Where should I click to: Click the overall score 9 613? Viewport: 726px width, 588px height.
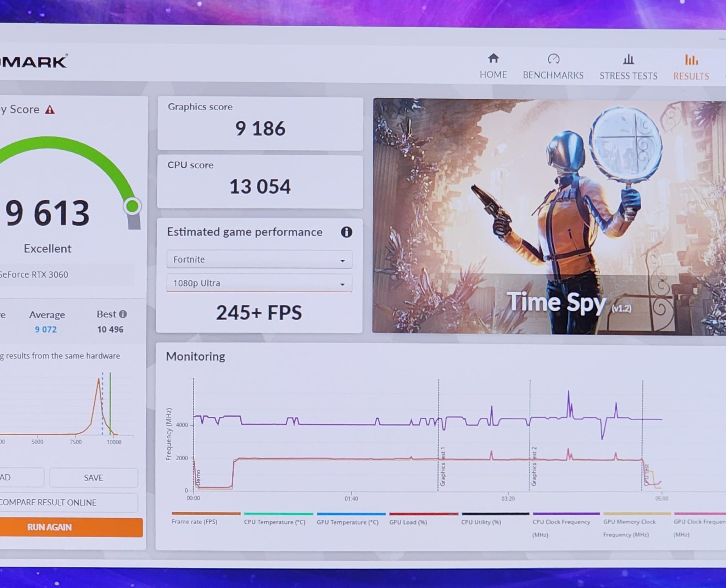(48, 213)
